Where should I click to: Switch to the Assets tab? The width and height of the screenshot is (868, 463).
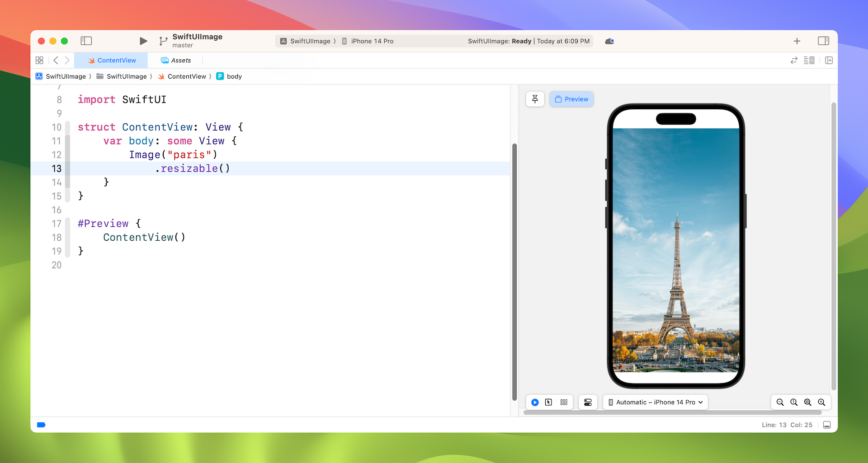(x=176, y=60)
